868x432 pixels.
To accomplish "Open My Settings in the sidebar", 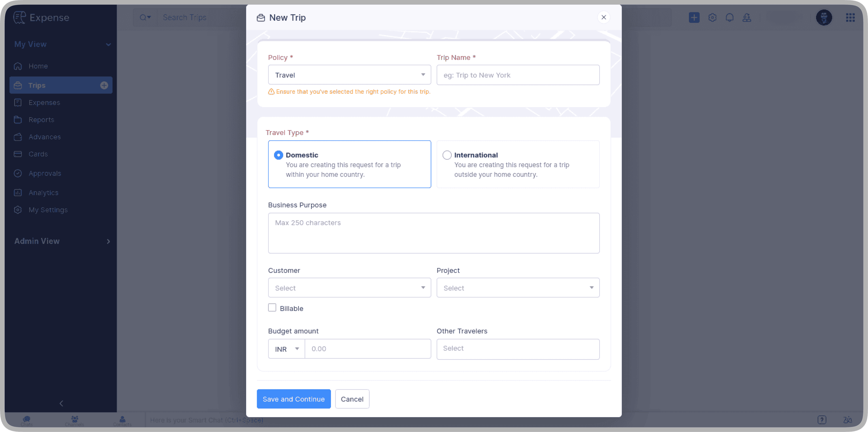I will [61, 209].
